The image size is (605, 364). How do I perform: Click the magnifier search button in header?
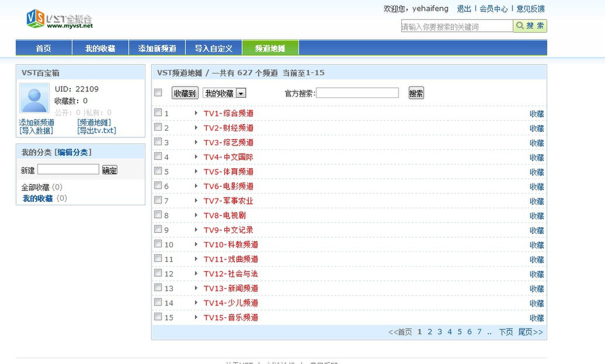pos(530,26)
